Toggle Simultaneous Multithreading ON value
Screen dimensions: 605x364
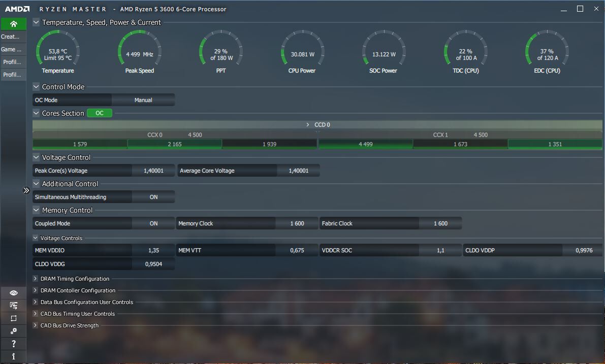coord(153,197)
